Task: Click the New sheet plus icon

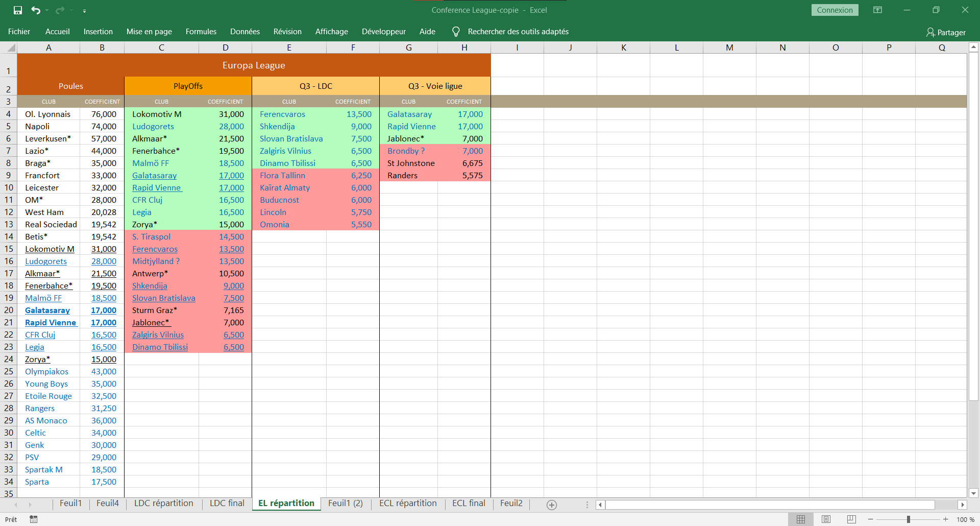Action: 552,505
